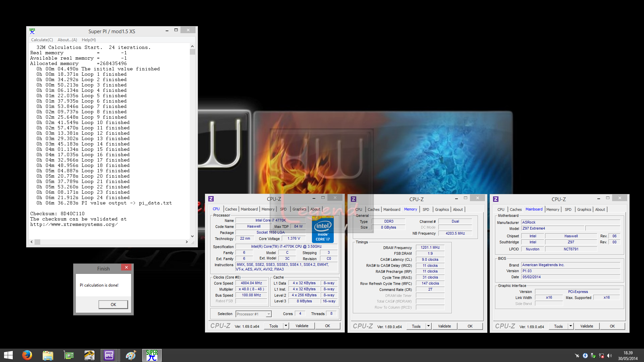Viewport: 644px width, 362px height.
Task: Click the BIOS Date value 05/02/2014
Action: tap(570, 277)
